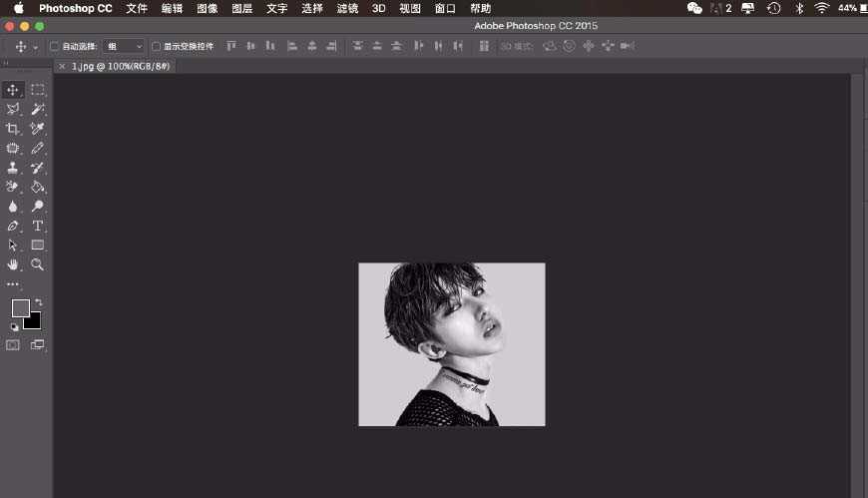This screenshot has width=868, height=498.
Task: Enable the 自动选择 checkbox
Action: 55,46
